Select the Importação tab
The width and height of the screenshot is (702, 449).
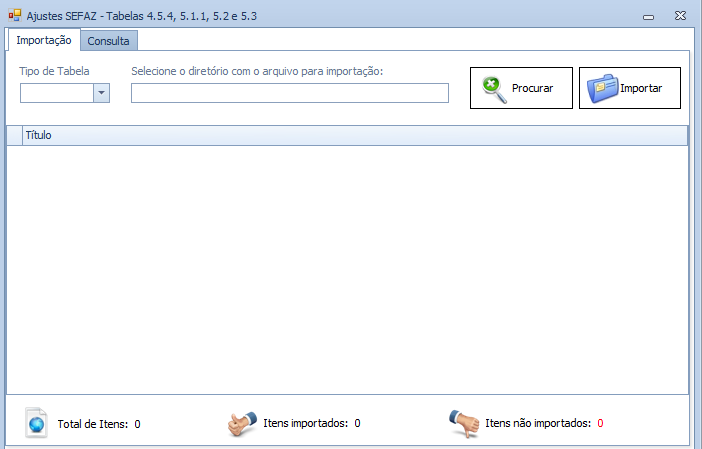click(44, 40)
